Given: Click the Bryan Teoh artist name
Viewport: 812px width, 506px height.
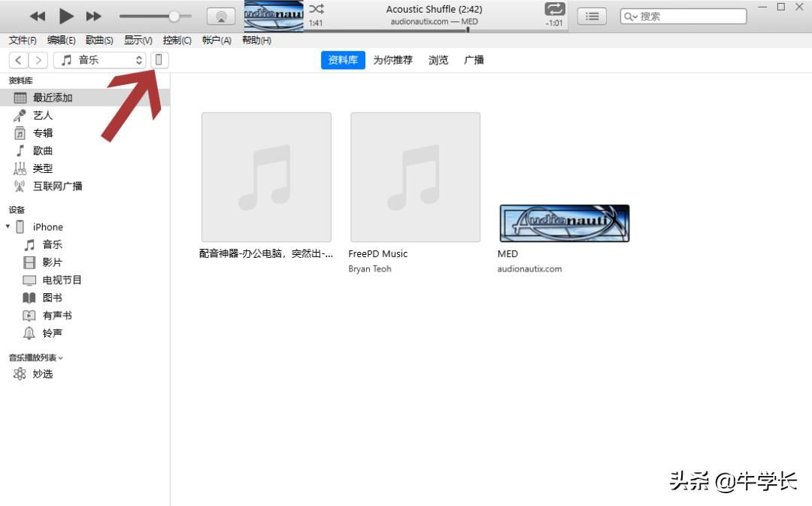Looking at the screenshot, I should tap(370, 269).
